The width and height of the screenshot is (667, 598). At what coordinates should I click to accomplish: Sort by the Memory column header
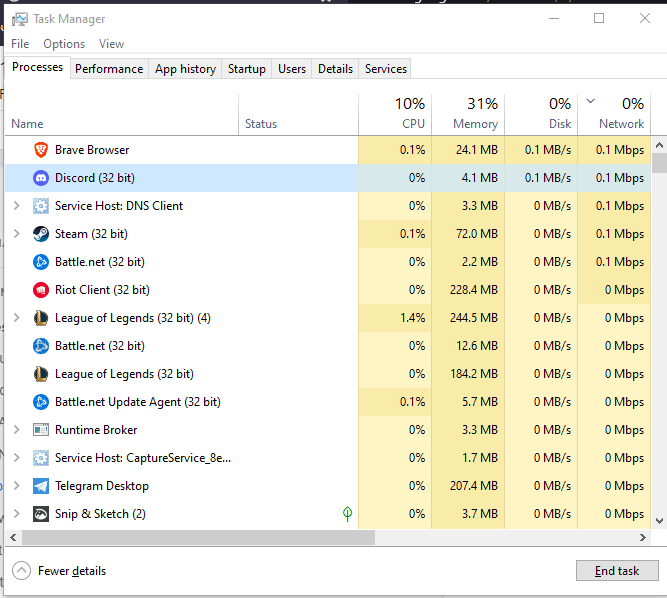click(468, 115)
